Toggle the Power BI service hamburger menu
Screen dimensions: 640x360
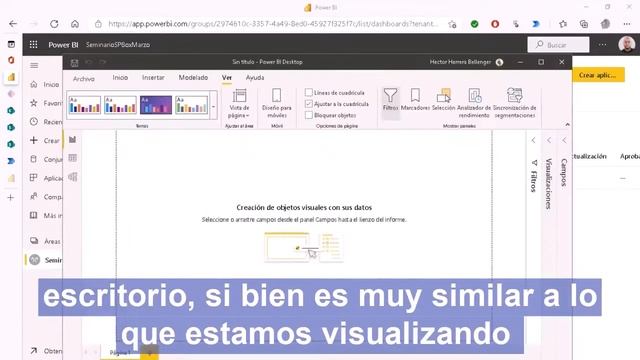tap(34, 65)
